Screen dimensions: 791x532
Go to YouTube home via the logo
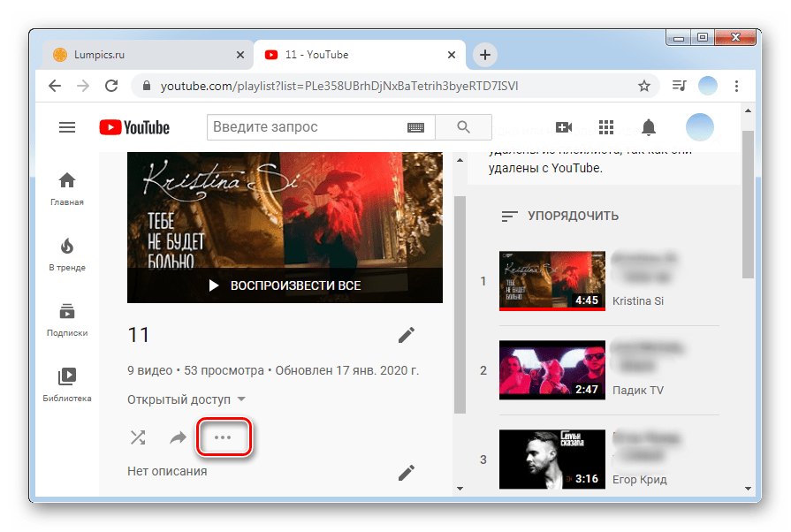click(x=134, y=127)
